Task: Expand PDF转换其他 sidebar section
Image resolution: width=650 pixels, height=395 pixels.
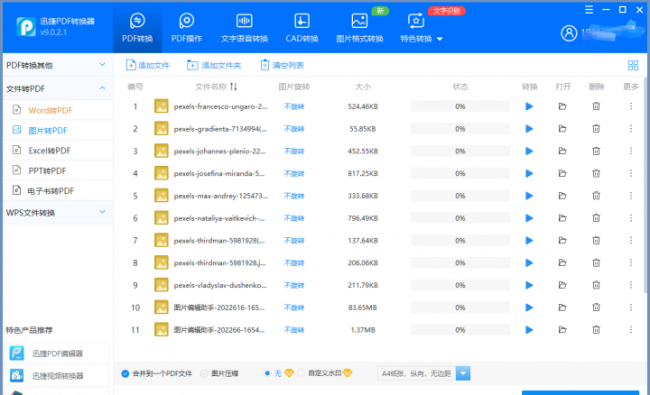Action: coord(57,65)
